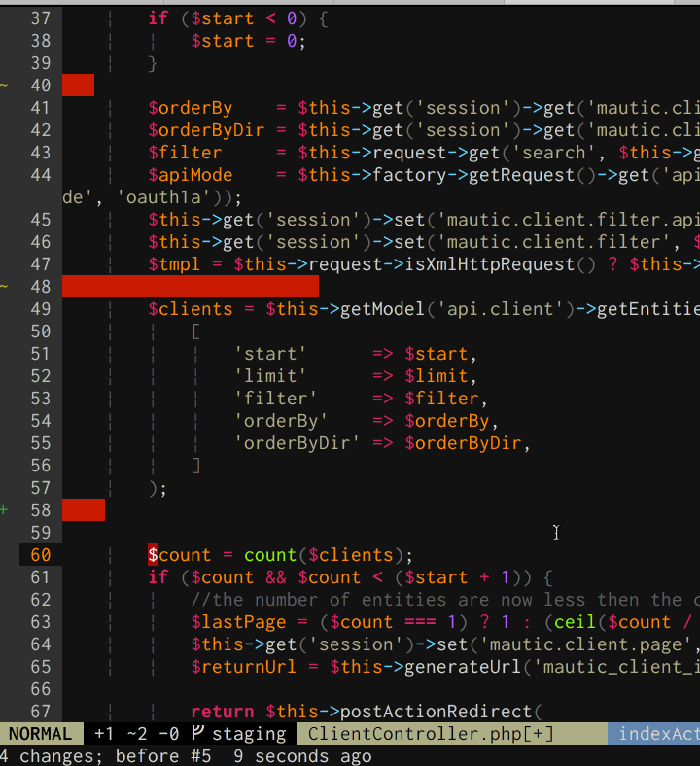This screenshot has height=766, width=700.
Task: Click the closing ); on line 57
Action: [157, 488]
